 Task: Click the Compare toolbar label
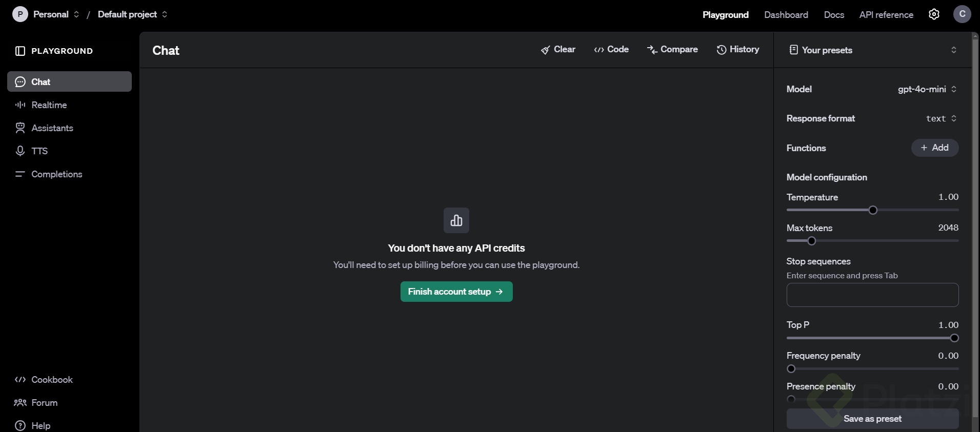point(679,49)
